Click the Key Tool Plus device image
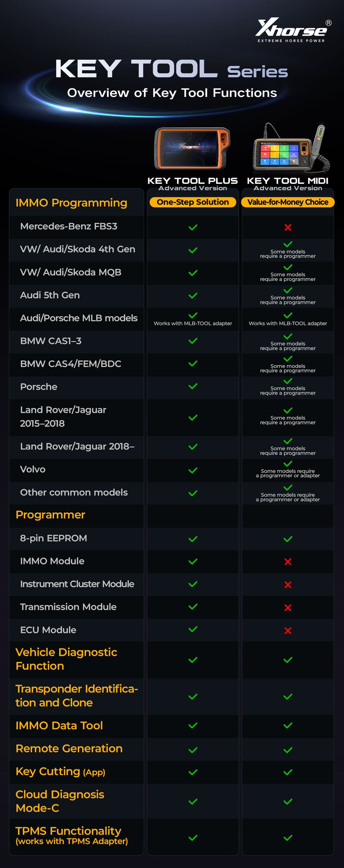 coord(193,148)
